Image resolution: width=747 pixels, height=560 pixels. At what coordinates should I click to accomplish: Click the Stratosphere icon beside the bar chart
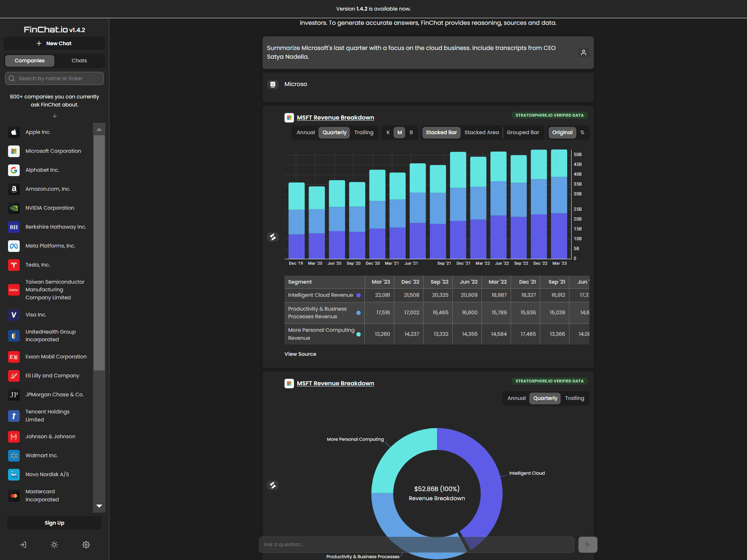[x=273, y=237]
